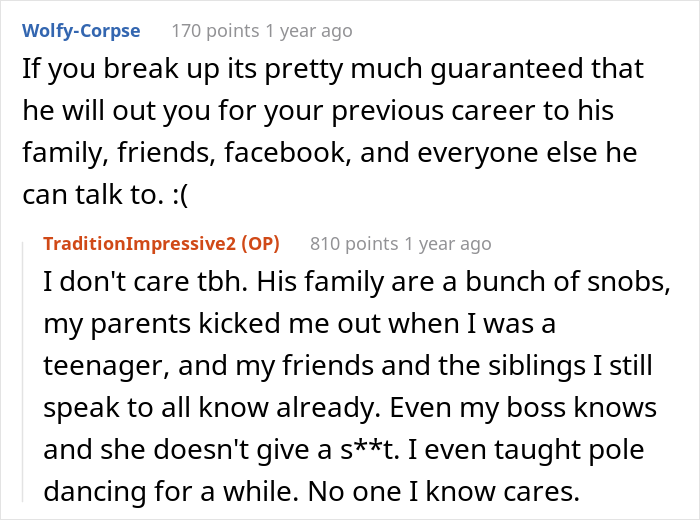Screen dimensions: 700x520
Task: Open Wolfy-Corpse comment's "1 year ago" timestamp
Action: coord(308,31)
